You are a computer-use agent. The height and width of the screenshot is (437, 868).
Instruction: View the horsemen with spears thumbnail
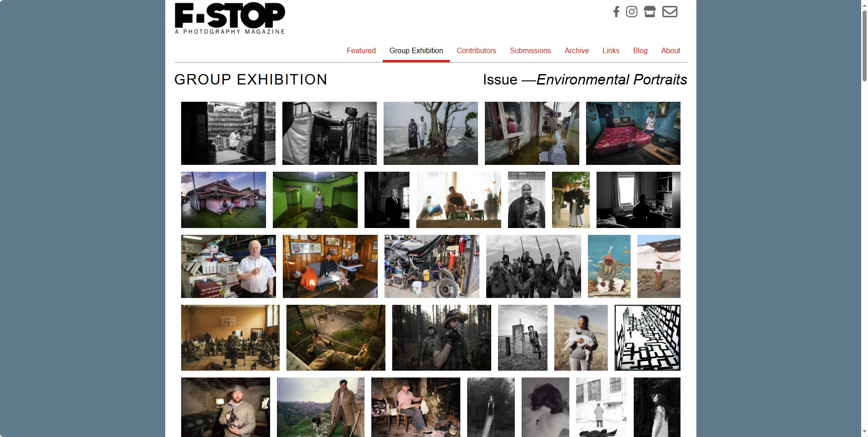533,266
